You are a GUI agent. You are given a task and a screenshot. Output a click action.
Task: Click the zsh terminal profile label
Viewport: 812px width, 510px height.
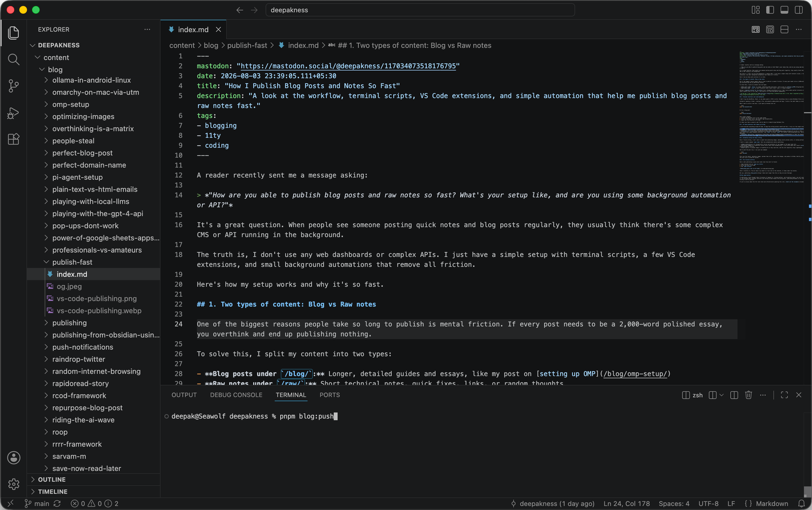pos(692,395)
